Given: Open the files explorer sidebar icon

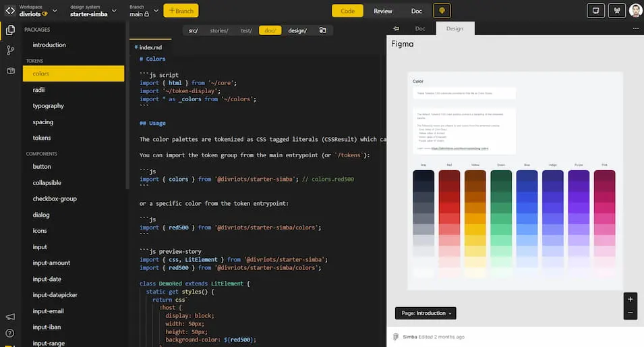Looking at the screenshot, I should pos(10,30).
